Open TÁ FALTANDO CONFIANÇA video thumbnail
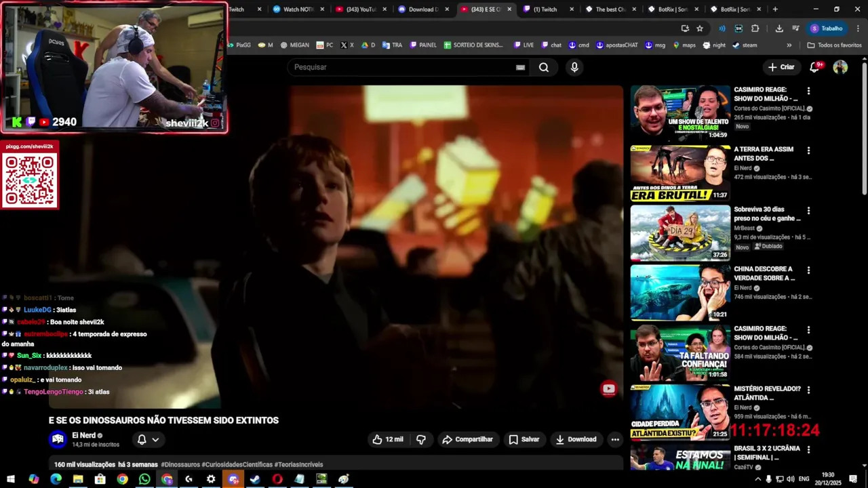Image resolution: width=868 pixels, height=488 pixels. click(680, 352)
